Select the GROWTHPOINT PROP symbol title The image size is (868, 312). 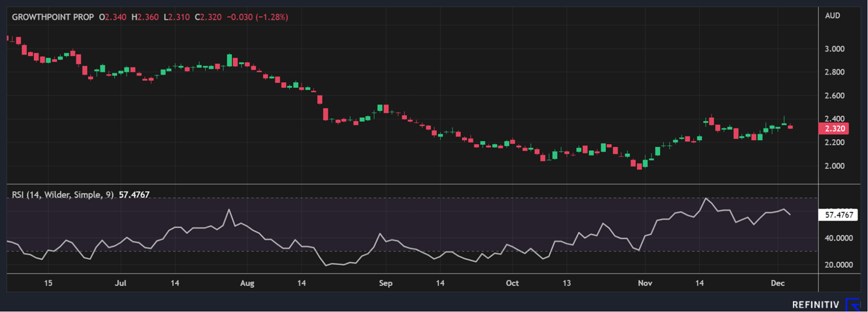[x=53, y=17]
